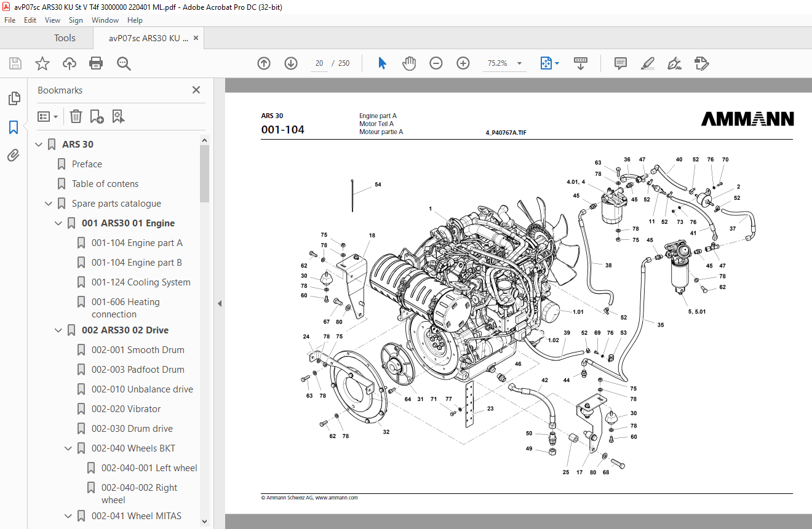
Task: Open the find text magnifier tool
Action: (x=124, y=63)
